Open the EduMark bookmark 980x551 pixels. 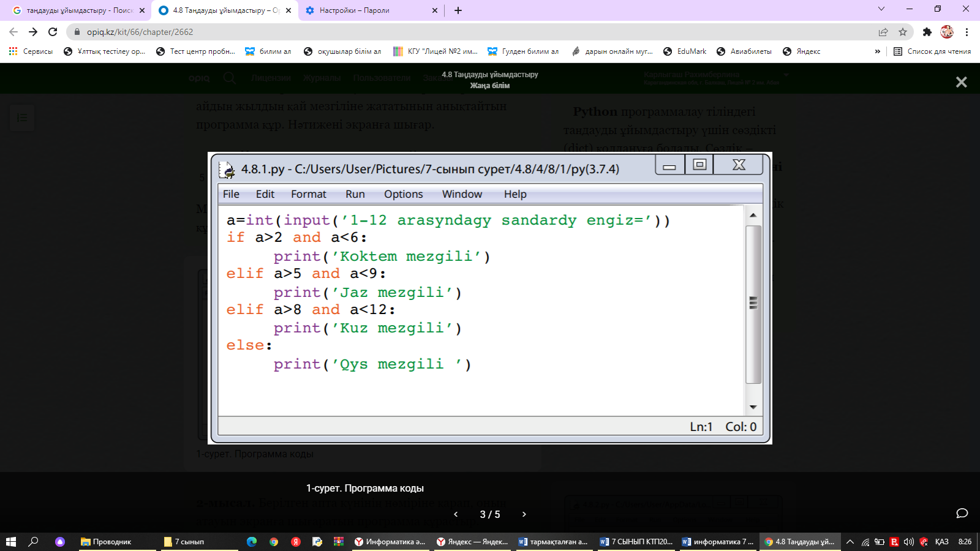685,51
